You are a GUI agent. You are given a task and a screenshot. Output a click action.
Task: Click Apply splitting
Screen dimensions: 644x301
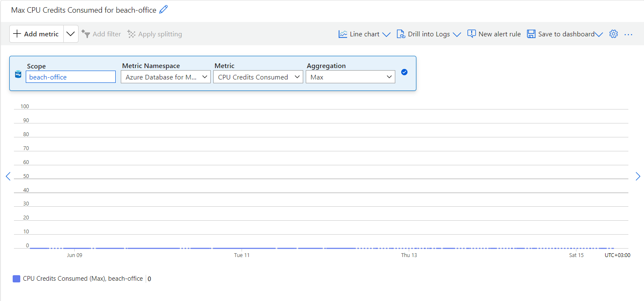click(155, 34)
